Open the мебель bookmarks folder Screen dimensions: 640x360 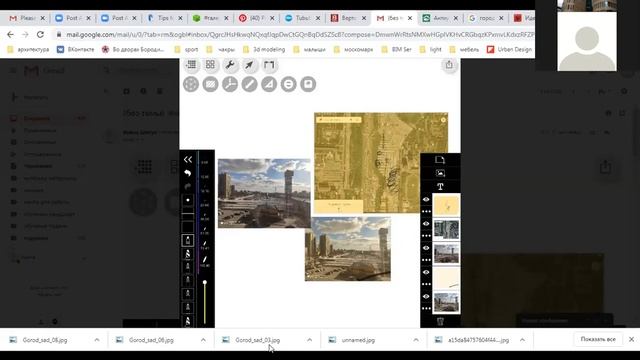464,49
